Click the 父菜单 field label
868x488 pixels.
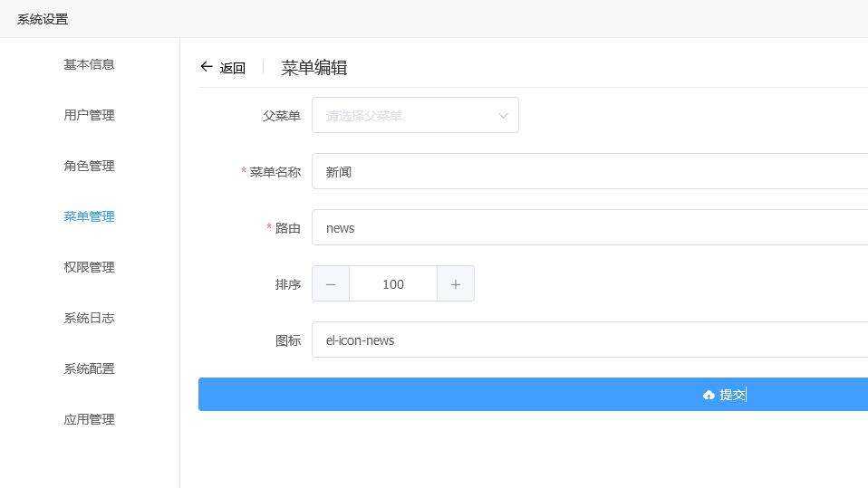click(x=281, y=116)
